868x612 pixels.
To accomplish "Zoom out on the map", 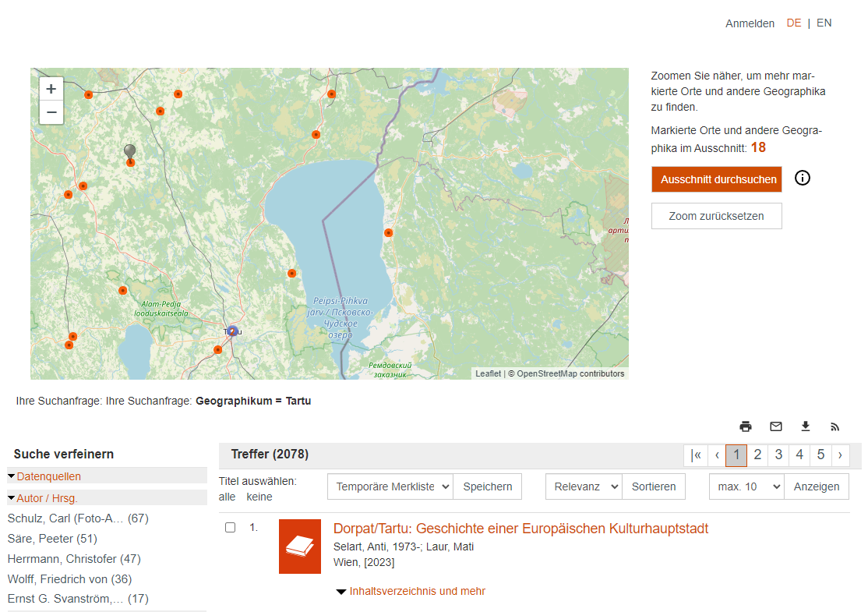I will 51,112.
